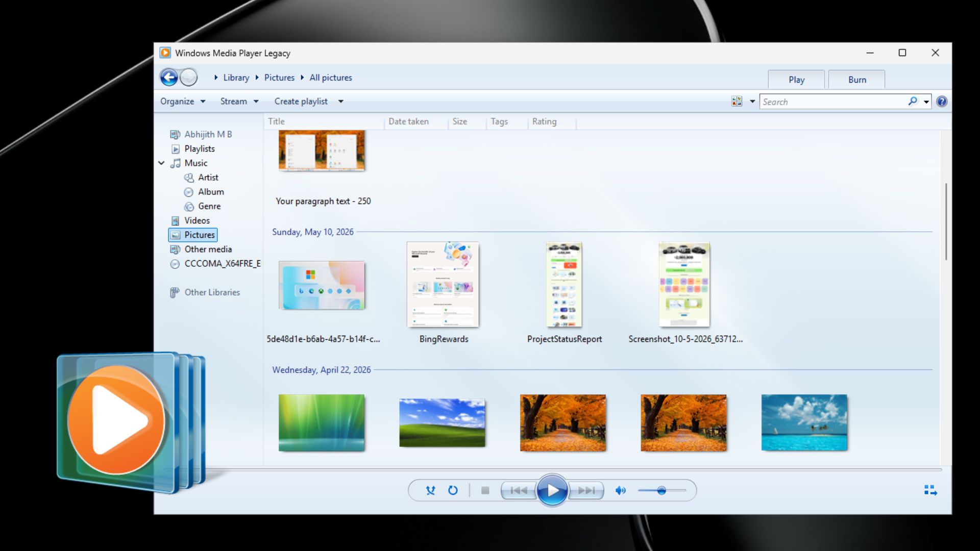
Task: Skip to the previous item
Action: [519, 490]
